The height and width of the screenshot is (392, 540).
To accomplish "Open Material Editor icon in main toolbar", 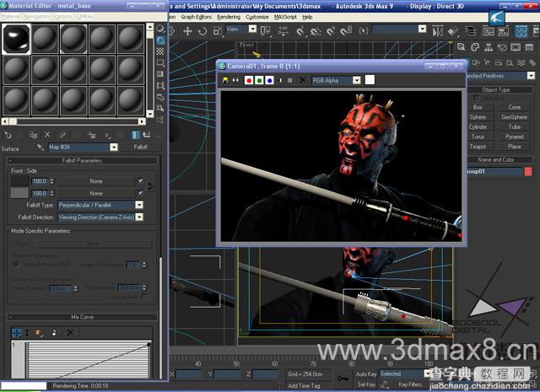I will (x=521, y=32).
